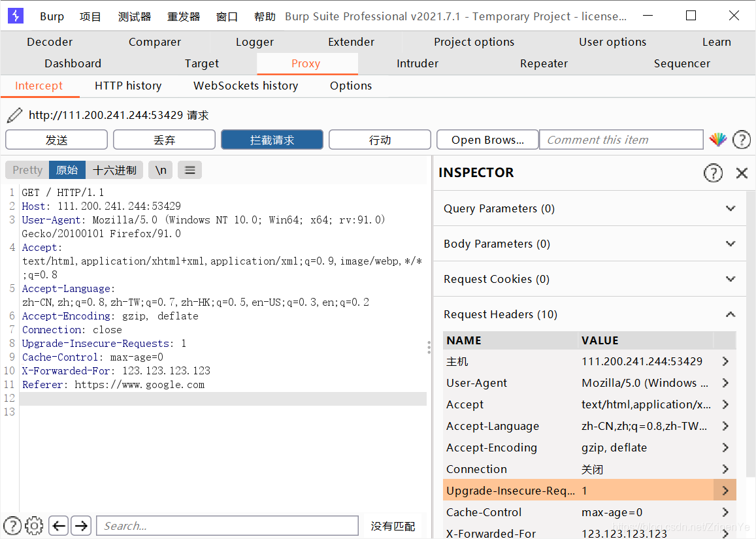Switch to the Repeater tab

coord(544,63)
